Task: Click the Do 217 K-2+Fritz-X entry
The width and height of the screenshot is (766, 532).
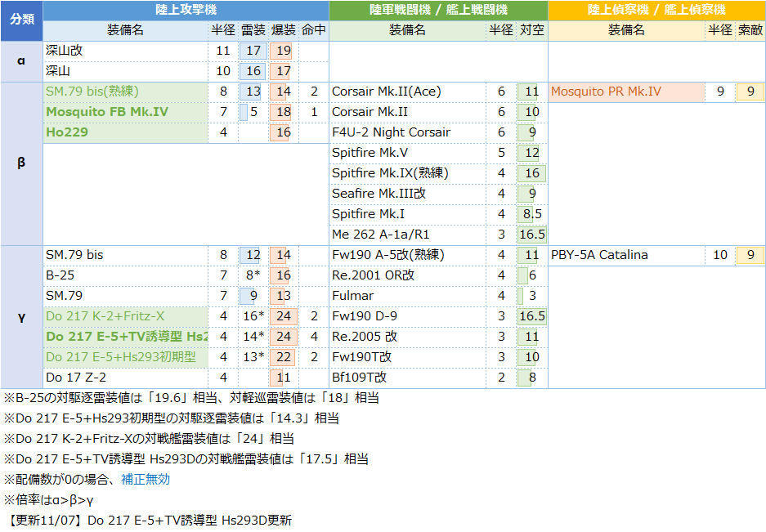Action: (x=105, y=316)
